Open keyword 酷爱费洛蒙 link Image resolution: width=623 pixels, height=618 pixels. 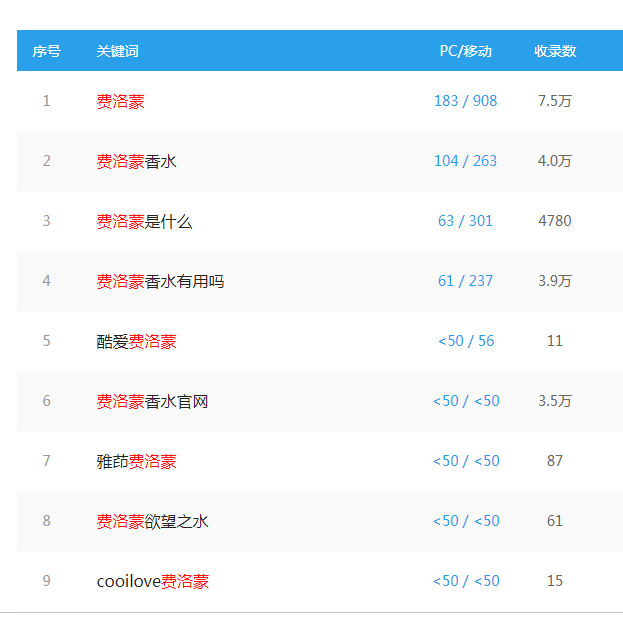click(136, 341)
